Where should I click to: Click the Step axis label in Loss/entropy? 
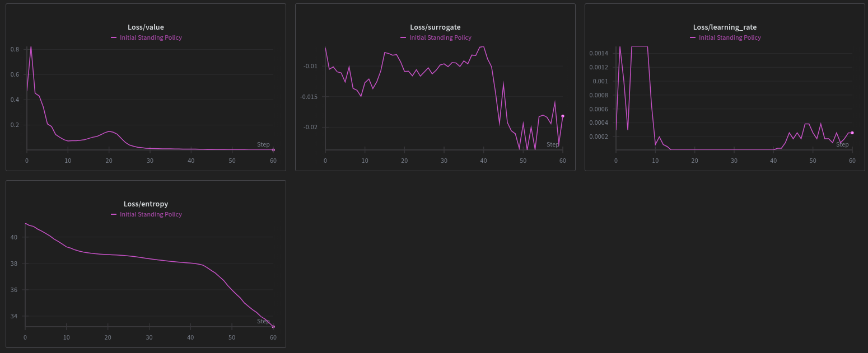(x=263, y=321)
